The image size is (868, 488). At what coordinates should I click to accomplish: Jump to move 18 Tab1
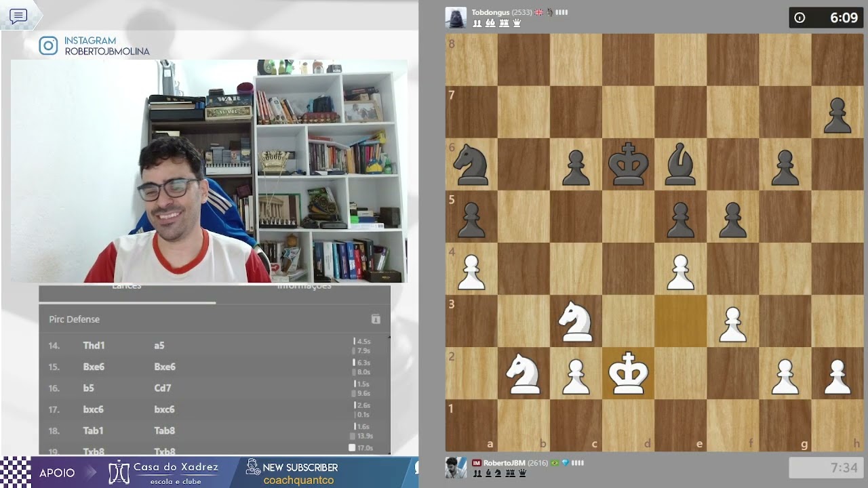(93, 430)
